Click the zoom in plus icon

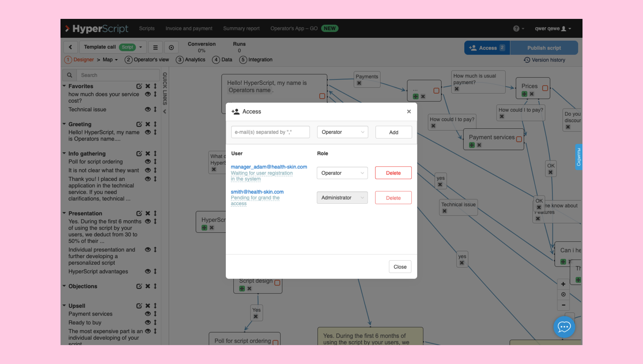(563, 284)
